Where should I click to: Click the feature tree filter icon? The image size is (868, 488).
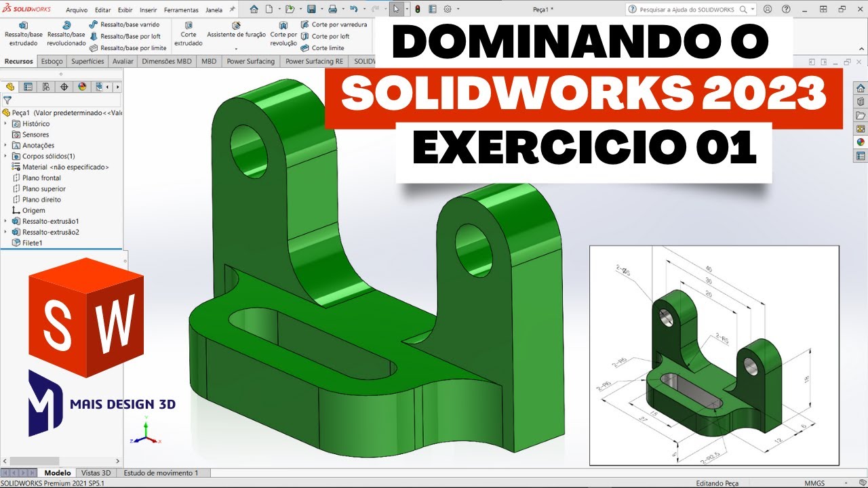7,100
